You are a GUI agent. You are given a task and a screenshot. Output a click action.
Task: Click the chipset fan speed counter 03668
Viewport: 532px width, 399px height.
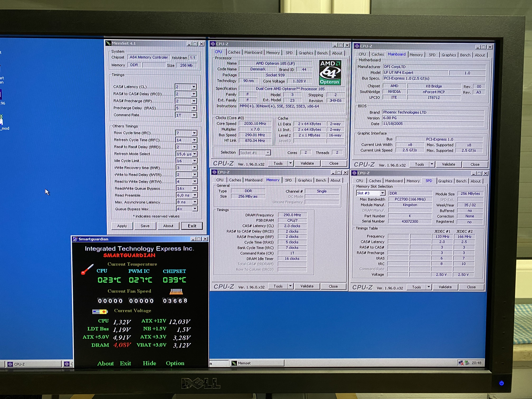[x=175, y=301]
